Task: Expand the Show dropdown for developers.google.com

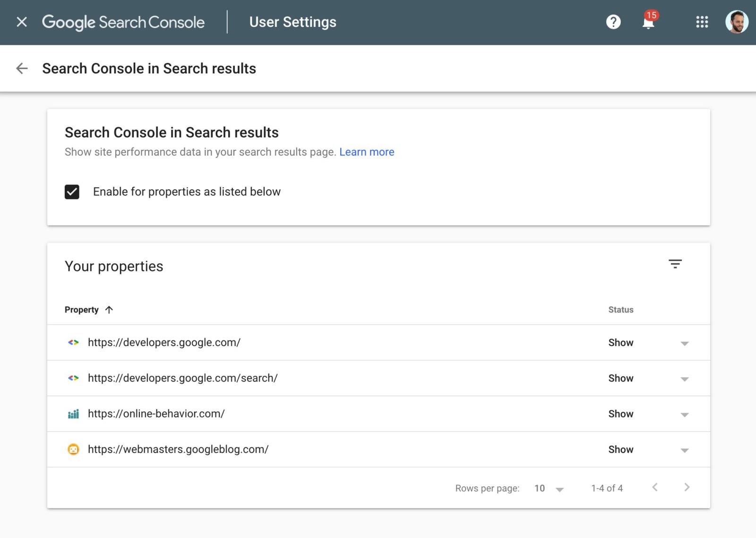Action: click(x=684, y=343)
